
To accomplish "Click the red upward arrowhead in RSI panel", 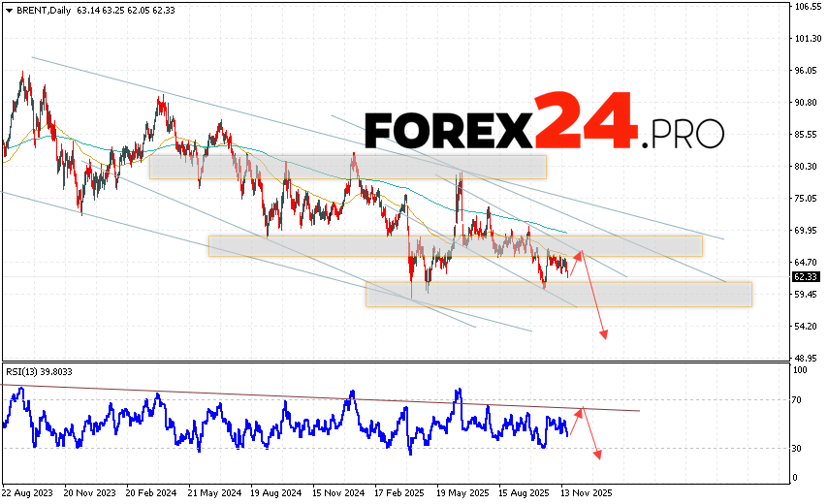I will click(x=581, y=411).
